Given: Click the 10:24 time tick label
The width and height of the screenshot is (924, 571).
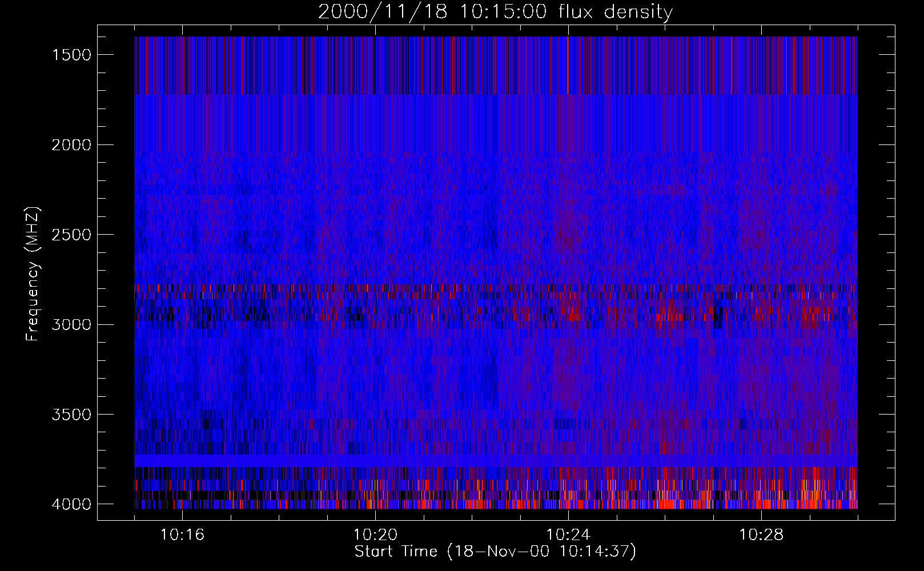Looking at the screenshot, I should (x=568, y=535).
